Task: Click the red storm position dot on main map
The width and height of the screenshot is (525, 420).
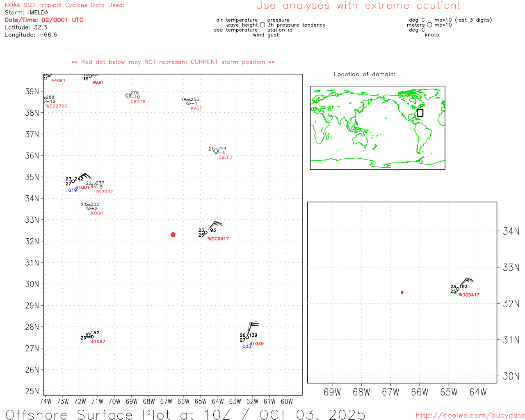Action: pyautogui.click(x=173, y=235)
